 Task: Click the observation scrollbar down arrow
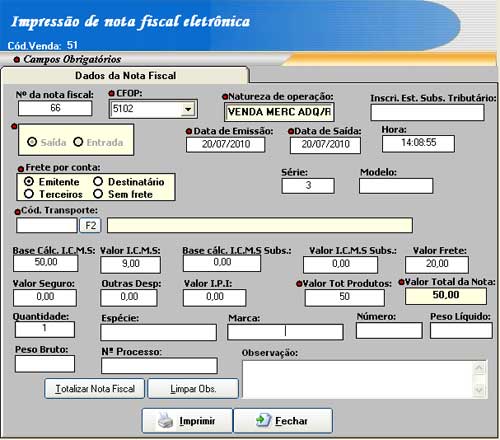[x=479, y=389]
